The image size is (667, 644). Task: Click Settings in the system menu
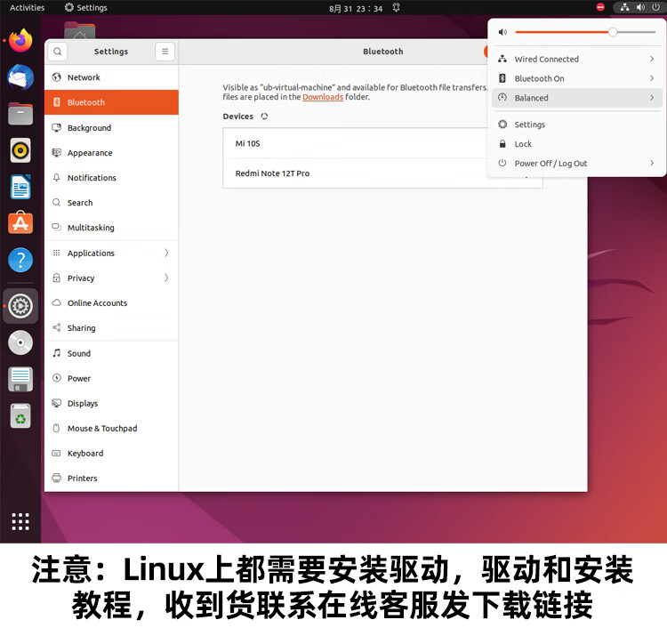pos(577,125)
